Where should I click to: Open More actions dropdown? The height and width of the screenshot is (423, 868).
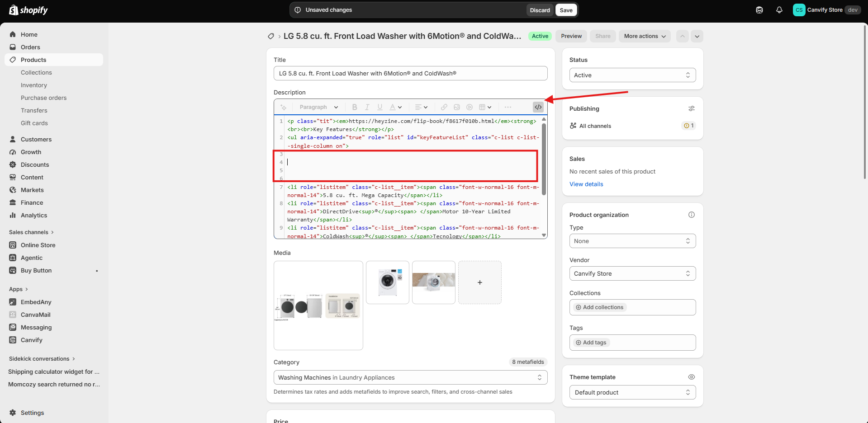click(x=645, y=36)
